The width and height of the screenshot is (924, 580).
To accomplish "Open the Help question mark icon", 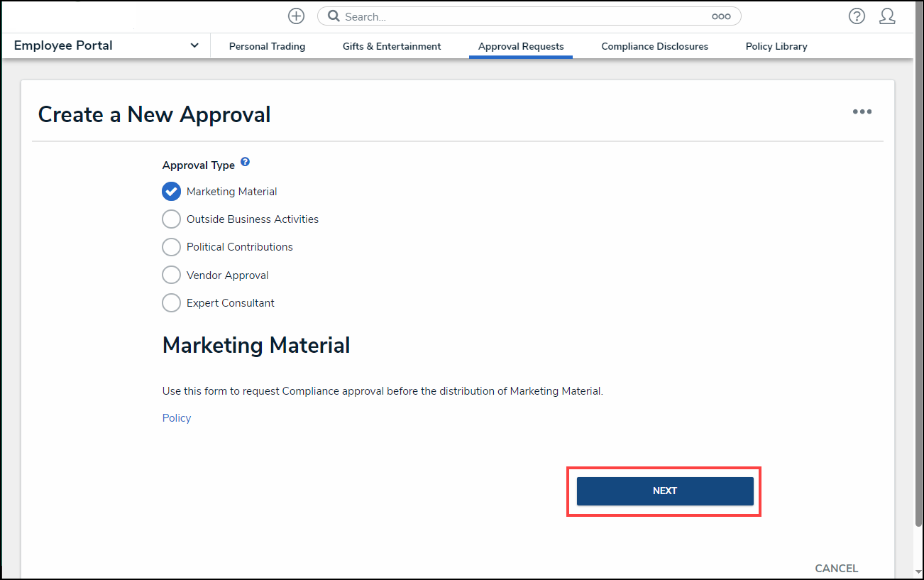I will 857,16.
